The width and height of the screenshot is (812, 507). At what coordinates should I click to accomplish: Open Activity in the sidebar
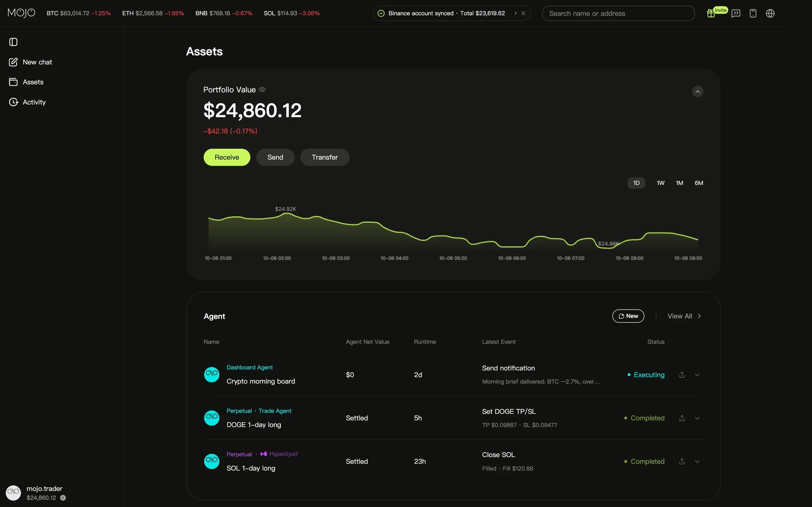tap(27, 102)
